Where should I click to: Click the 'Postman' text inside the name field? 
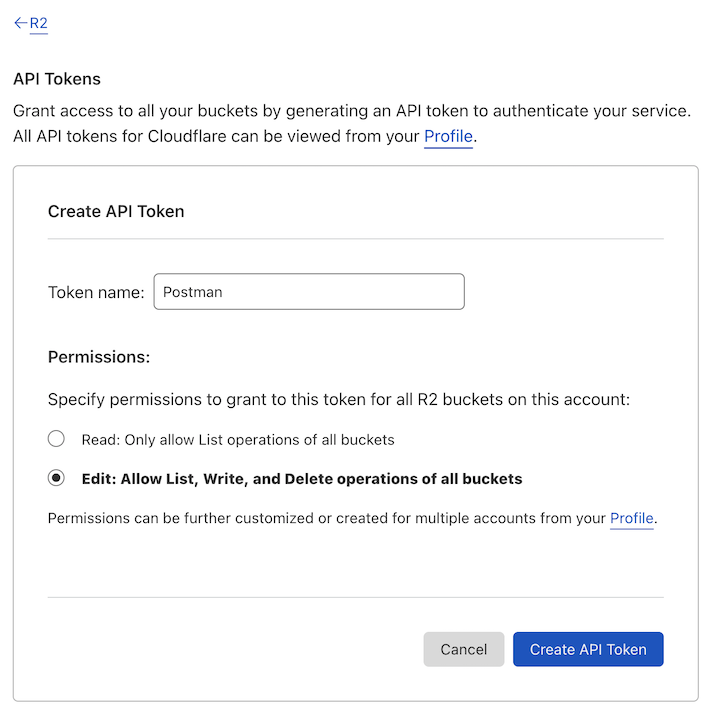click(192, 293)
